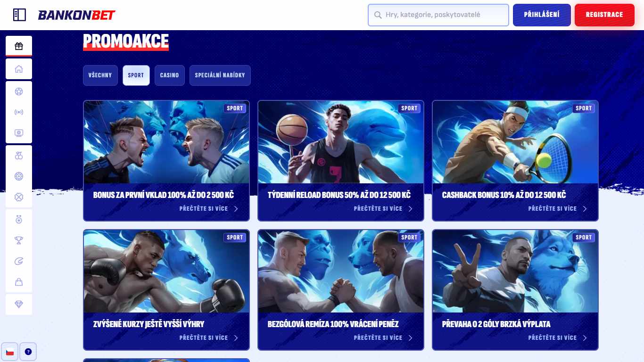644x362 pixels.
Task: Click Sport tag on cashback card
Action: (584, 108)
